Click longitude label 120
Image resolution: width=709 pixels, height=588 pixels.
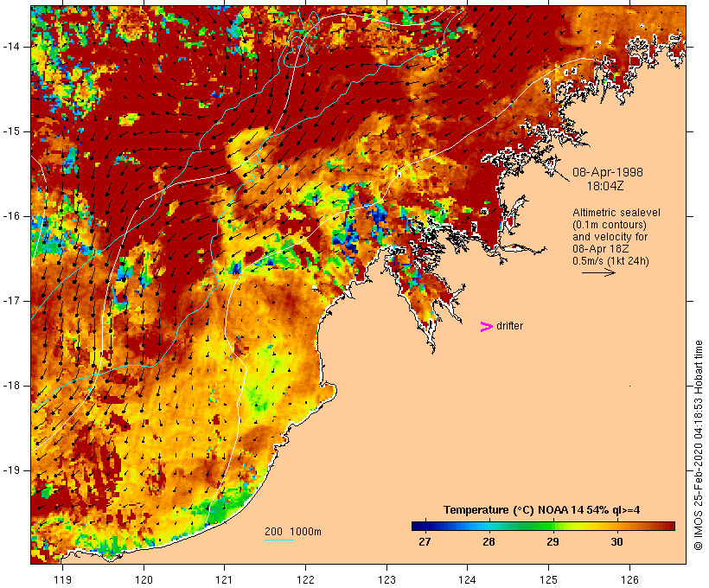click(x=144, y=579)
